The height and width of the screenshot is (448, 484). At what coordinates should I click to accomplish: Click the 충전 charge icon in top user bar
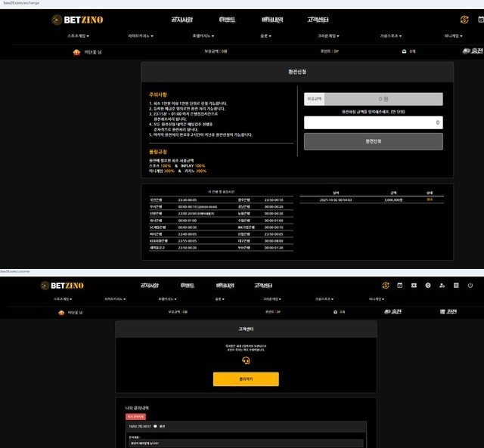472,52
